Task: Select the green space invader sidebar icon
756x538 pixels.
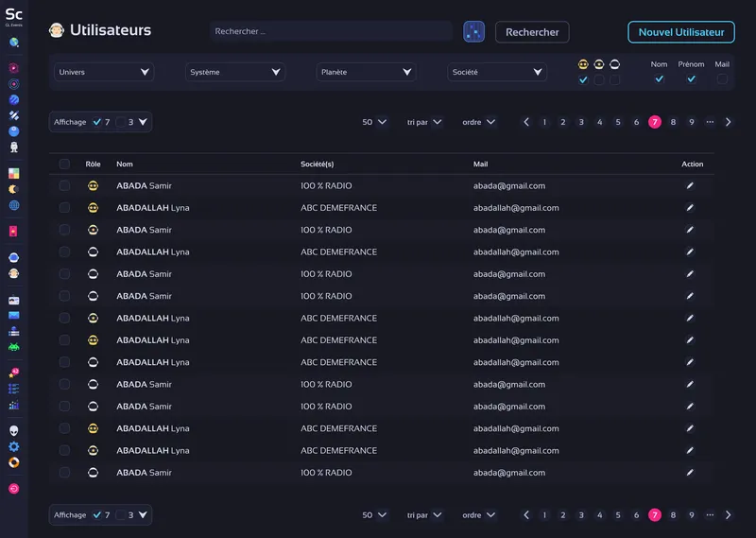Action: tap(14, 347)
